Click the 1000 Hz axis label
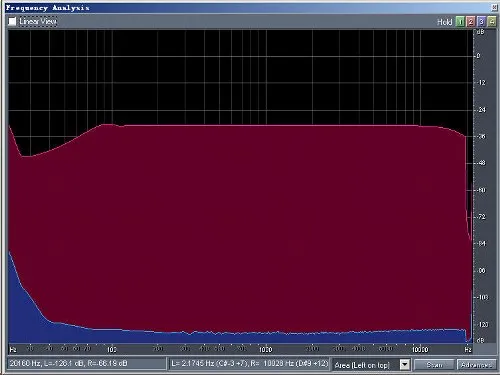 point(266,349)
